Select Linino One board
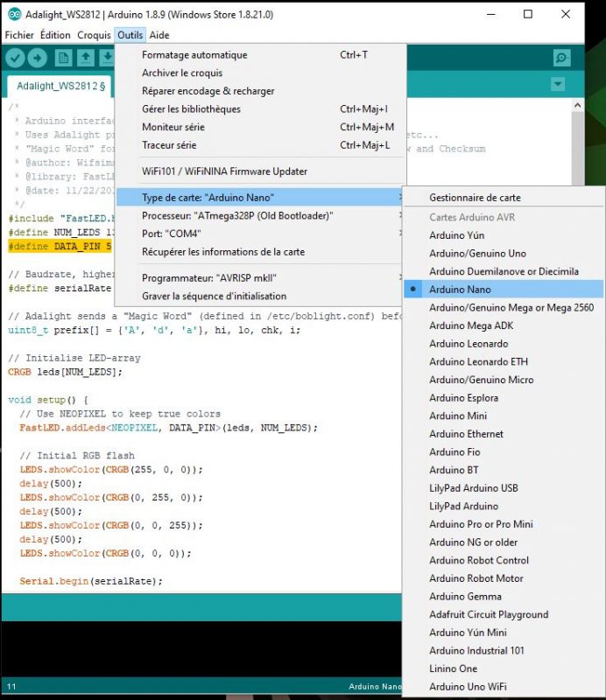The height and width of the screenshot is (700, 606). point(504,668)
